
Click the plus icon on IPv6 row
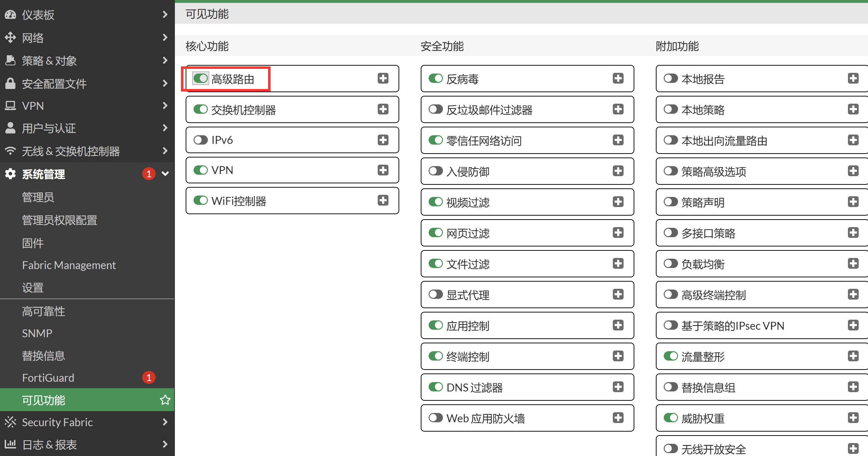(383, 140)
